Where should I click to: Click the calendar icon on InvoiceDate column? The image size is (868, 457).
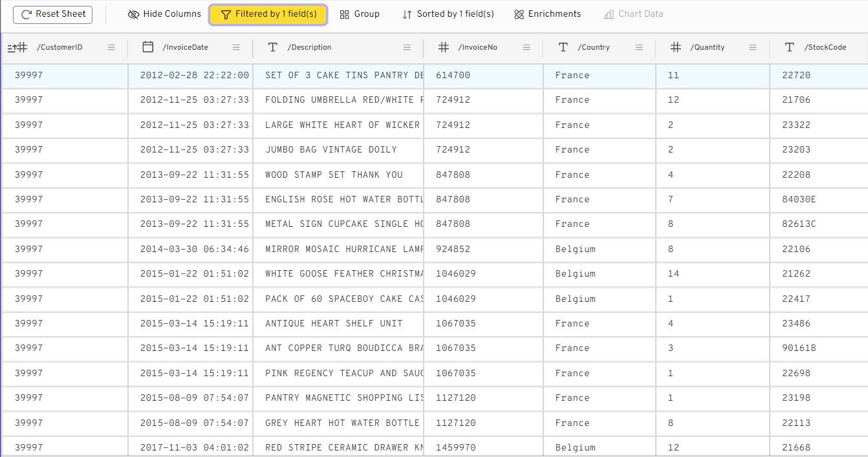(x=147, y=47)
